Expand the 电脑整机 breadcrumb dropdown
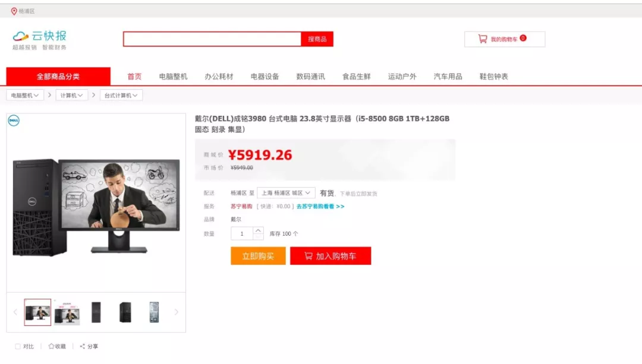The height and width of the screenshot is (364, 642). 25,95
